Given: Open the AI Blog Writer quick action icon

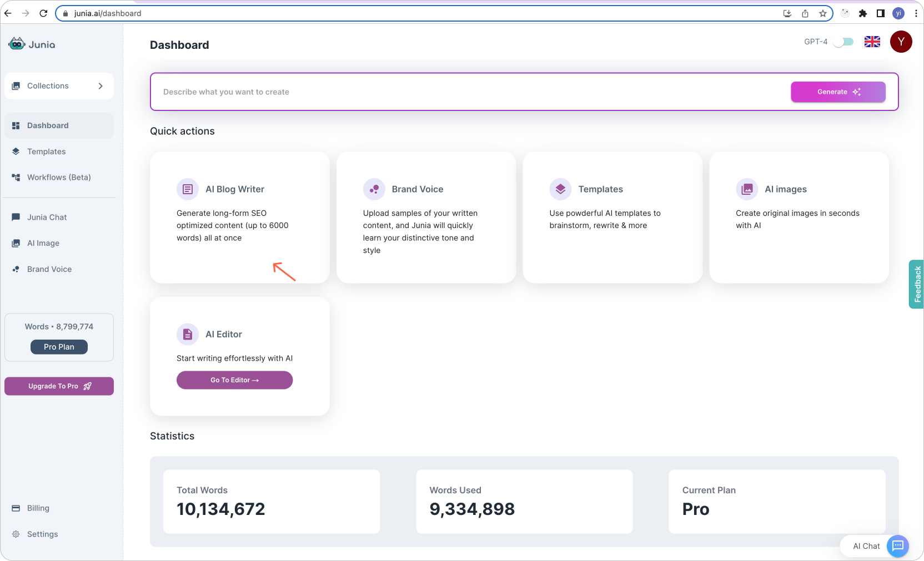Looking at the screenshot, I should point(188,189).
